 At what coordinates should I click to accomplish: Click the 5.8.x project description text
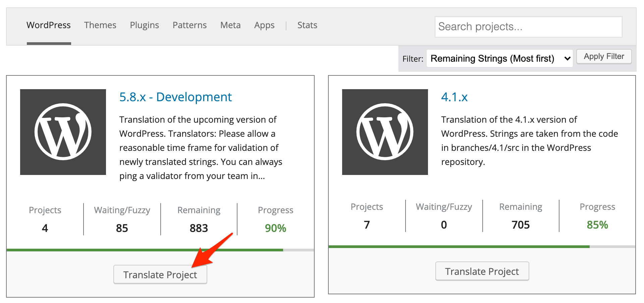[x=201, y=148]
